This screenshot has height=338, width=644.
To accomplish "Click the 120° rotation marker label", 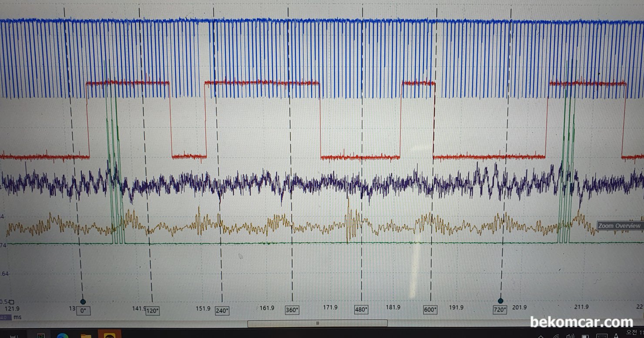I will pyautogui.click(x=152, y=311).
